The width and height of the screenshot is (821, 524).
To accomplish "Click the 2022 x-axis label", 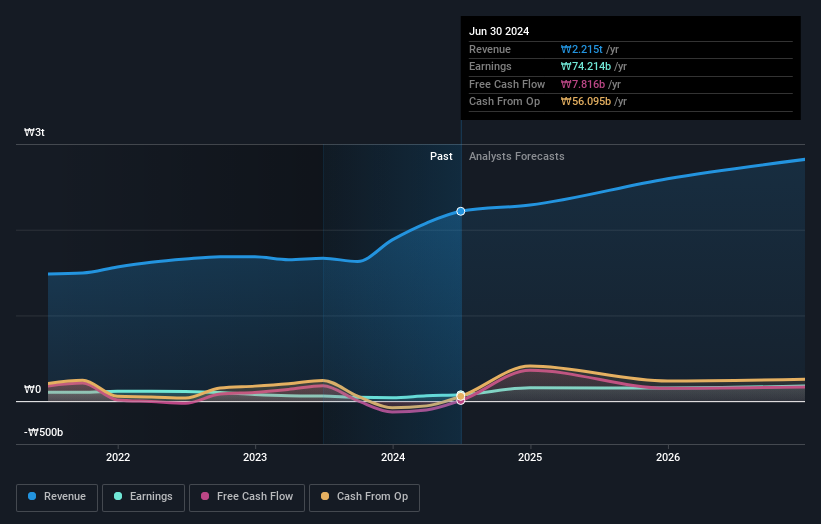I will click(x=118, y=458).
